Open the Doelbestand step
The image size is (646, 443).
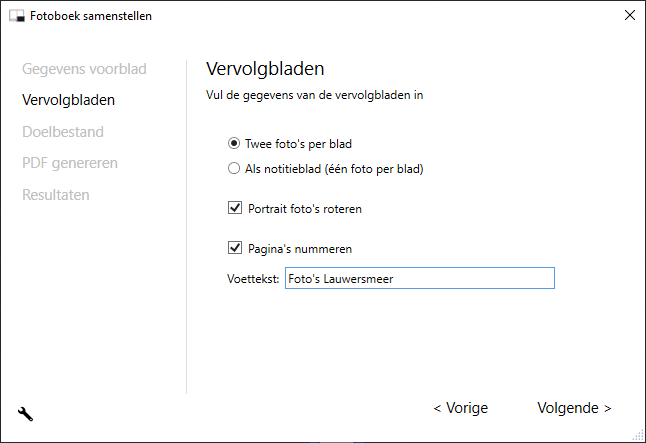click(63, 131)
